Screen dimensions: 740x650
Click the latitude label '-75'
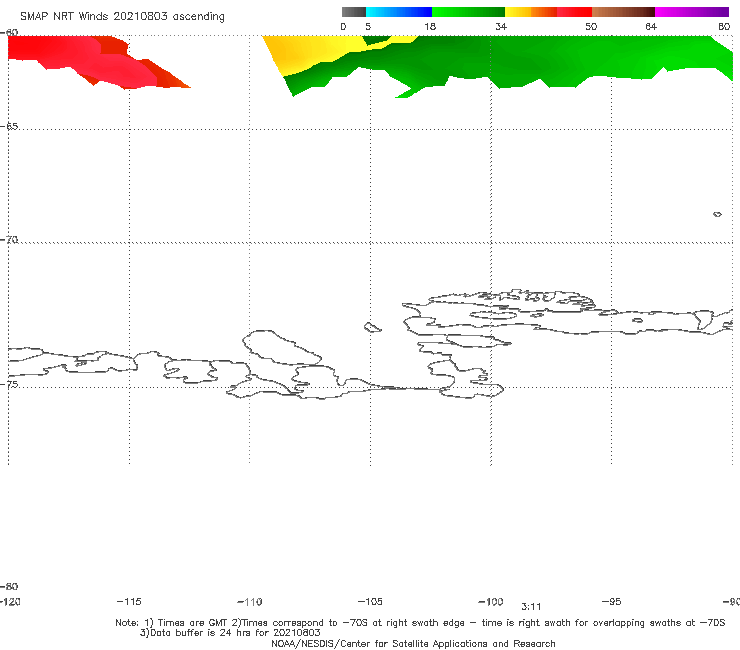[x=9, y=384]
